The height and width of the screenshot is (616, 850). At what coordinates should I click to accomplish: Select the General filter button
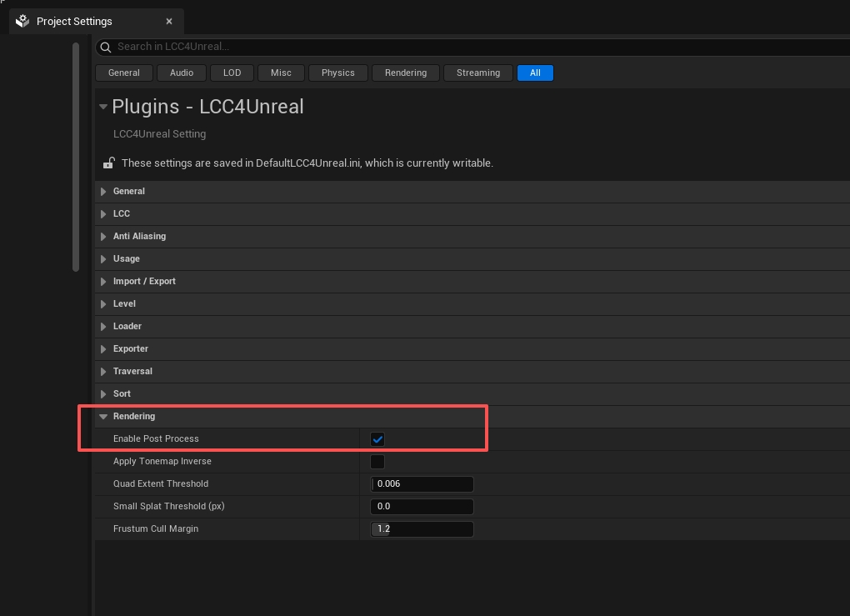[123, 73]
